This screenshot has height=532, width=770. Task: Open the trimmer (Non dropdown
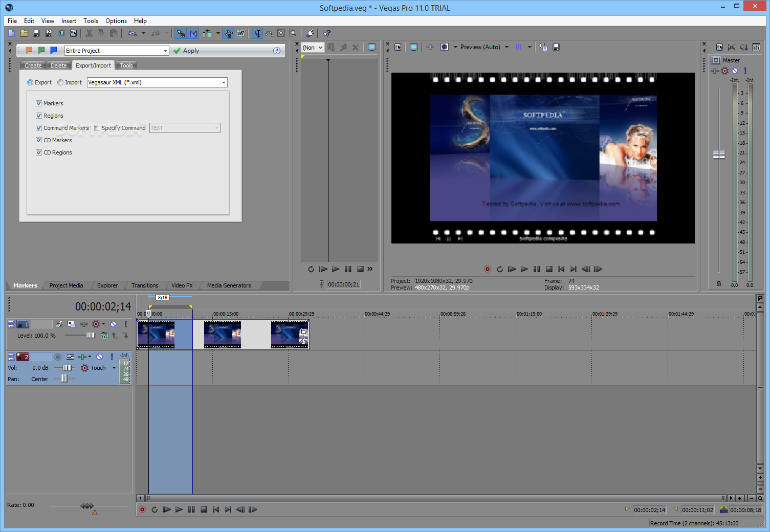pos(313,48)
